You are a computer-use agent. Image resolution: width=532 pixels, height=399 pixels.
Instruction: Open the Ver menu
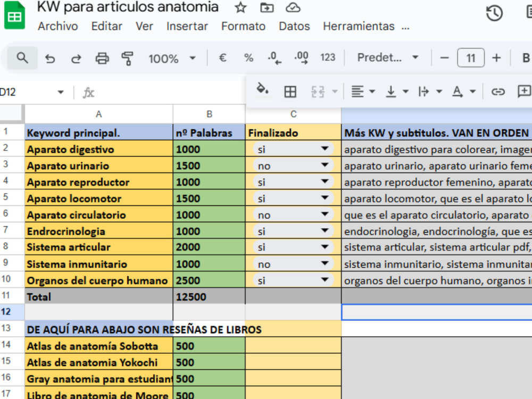click(144, 26)
